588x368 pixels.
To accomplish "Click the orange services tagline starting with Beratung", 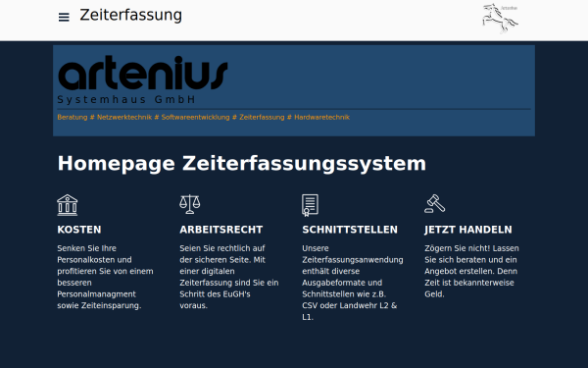I will coord(203,117).
